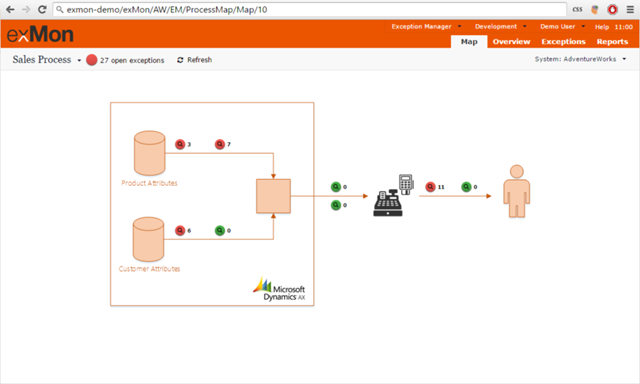The height and width of the screenshot is (384, 640).
Task: Click the Microsoft Dynamics AX logo
Action: point(279,289)
